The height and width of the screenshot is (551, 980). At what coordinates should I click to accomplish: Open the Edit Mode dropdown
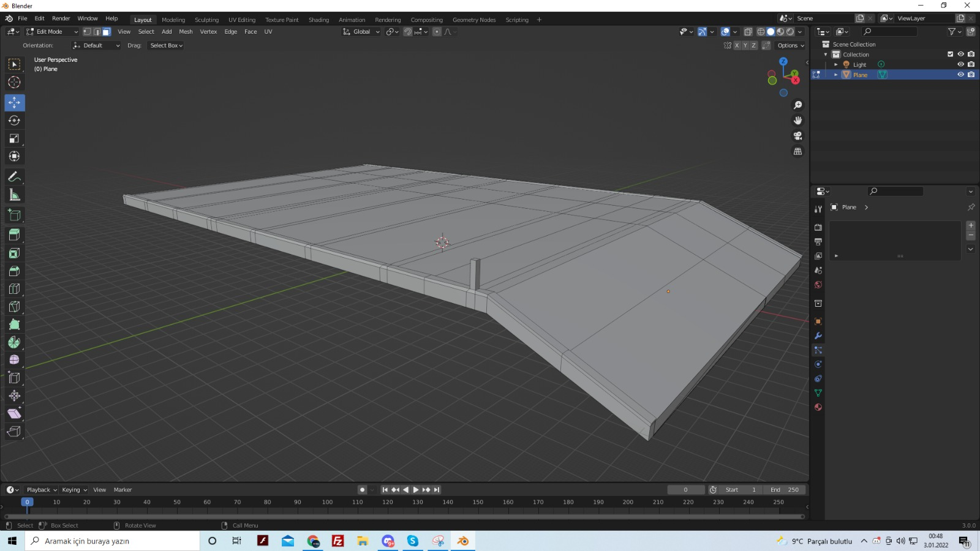click(x=52, y=32)
